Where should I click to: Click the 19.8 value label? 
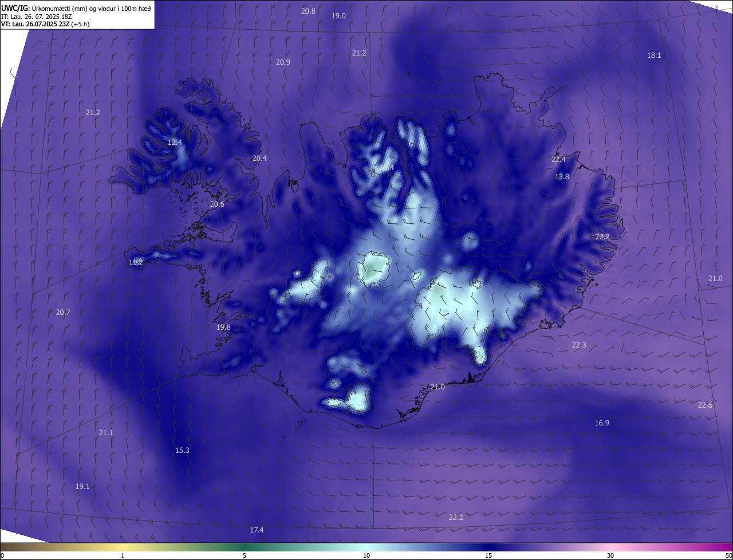click(x=223, y=328)
